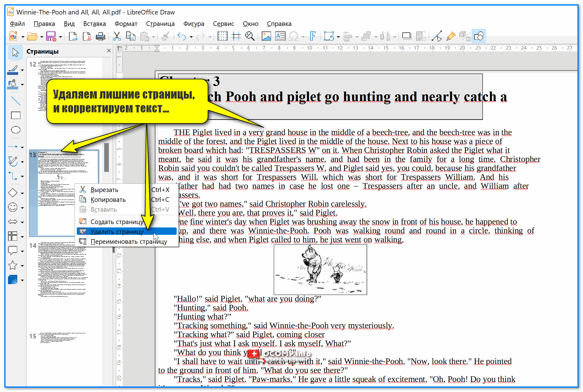Screen dimensions: 583x392
Task: Open the Справка menu
Action: (279, 24)
